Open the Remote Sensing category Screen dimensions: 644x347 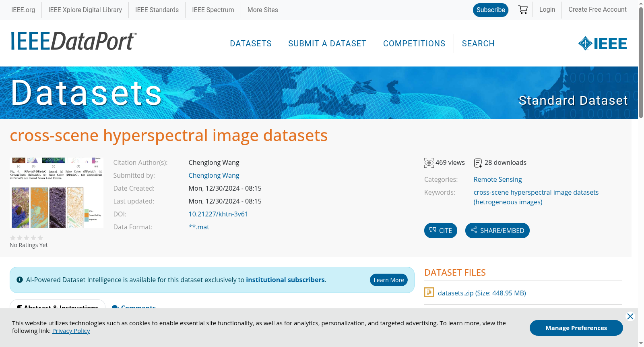(x=497, y=180)
